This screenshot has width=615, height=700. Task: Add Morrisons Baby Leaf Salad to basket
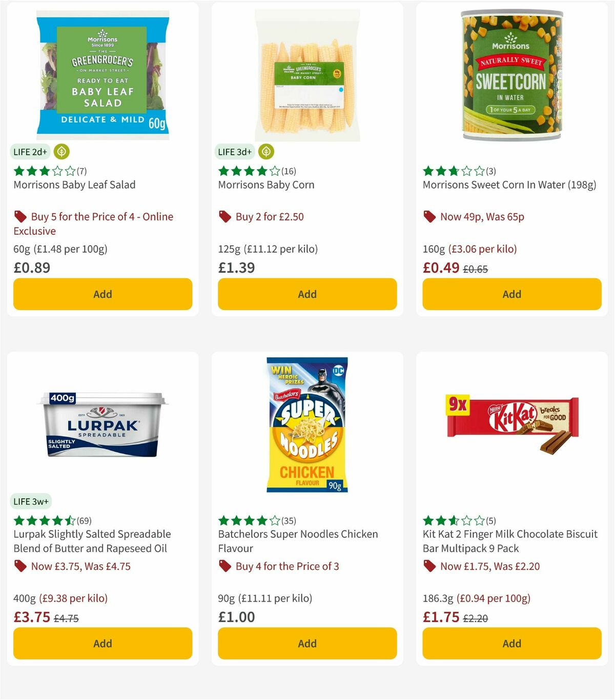pyautogui.click(x=102, y=294)
